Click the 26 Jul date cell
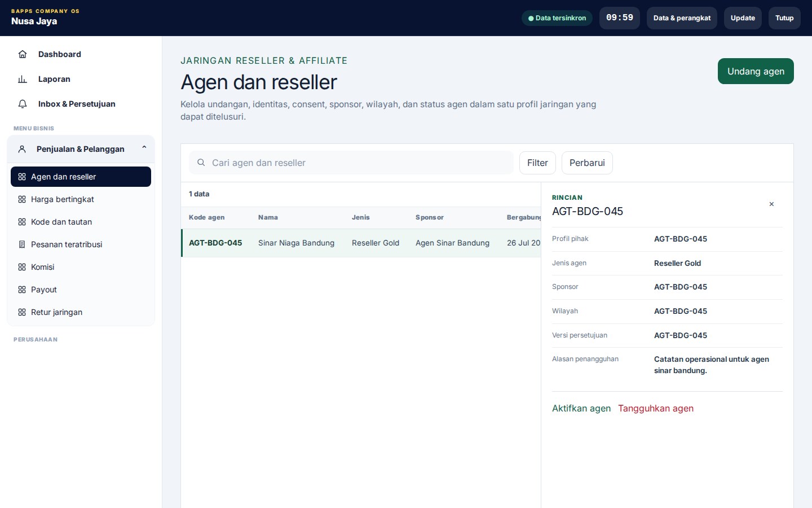The image size is (812, 508). (523, 243)
